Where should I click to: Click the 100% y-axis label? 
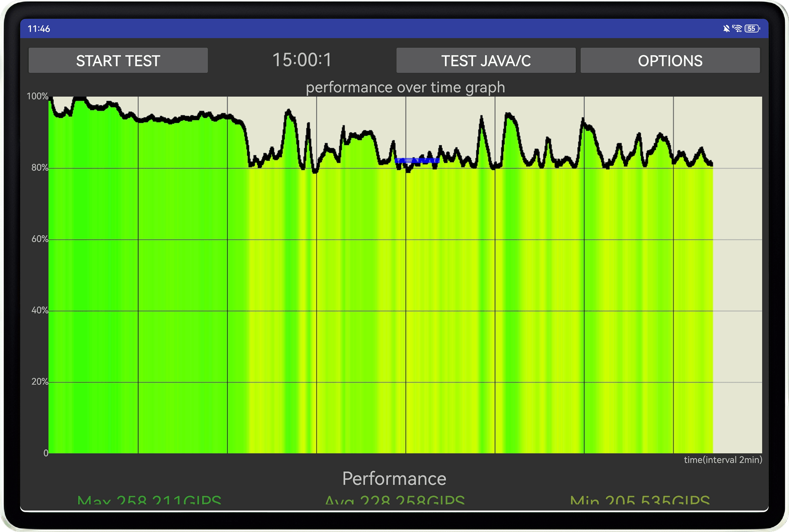click(x=37, y=96)
